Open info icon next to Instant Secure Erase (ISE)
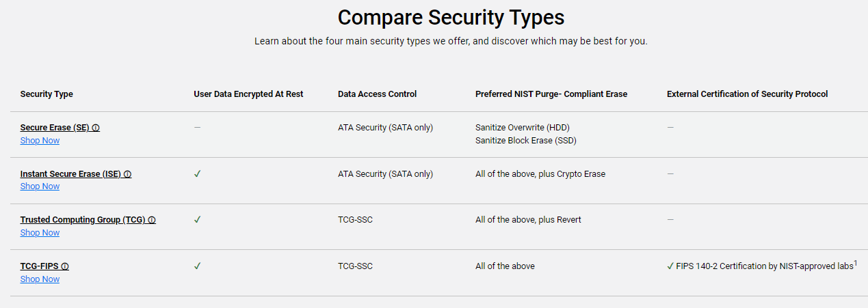 [127, 174]
